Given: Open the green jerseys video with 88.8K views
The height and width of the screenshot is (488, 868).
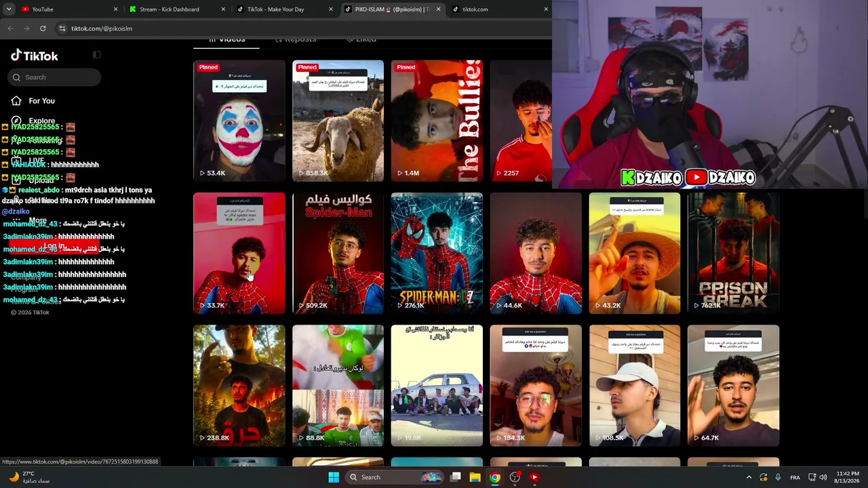Looking at the screenshot, I should click(338, 386).
